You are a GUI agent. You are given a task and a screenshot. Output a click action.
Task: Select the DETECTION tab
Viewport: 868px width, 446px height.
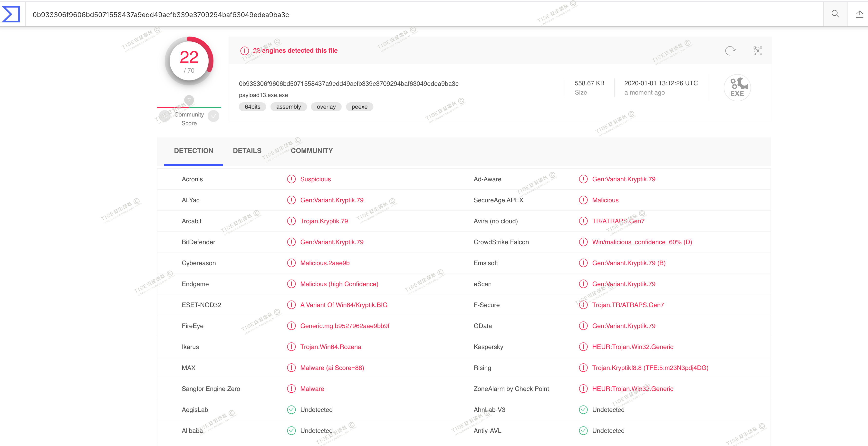pos(193,151)
